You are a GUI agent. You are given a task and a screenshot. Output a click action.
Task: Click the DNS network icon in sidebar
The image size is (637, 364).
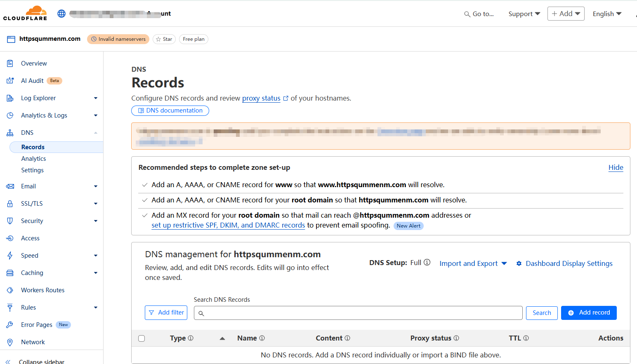click(10, 133)
